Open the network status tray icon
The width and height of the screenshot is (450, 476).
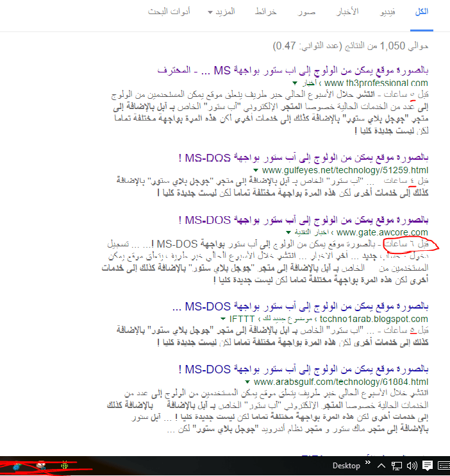point(397,466)
